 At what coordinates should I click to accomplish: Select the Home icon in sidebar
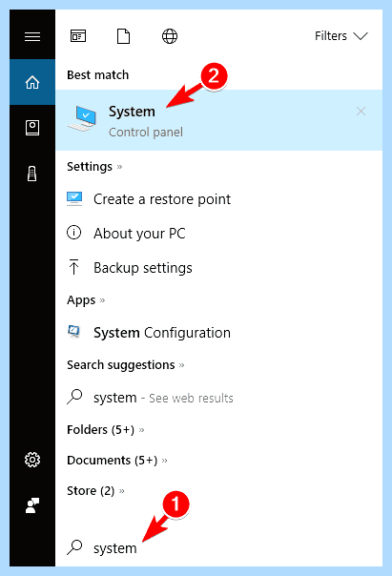click(32, 82)
